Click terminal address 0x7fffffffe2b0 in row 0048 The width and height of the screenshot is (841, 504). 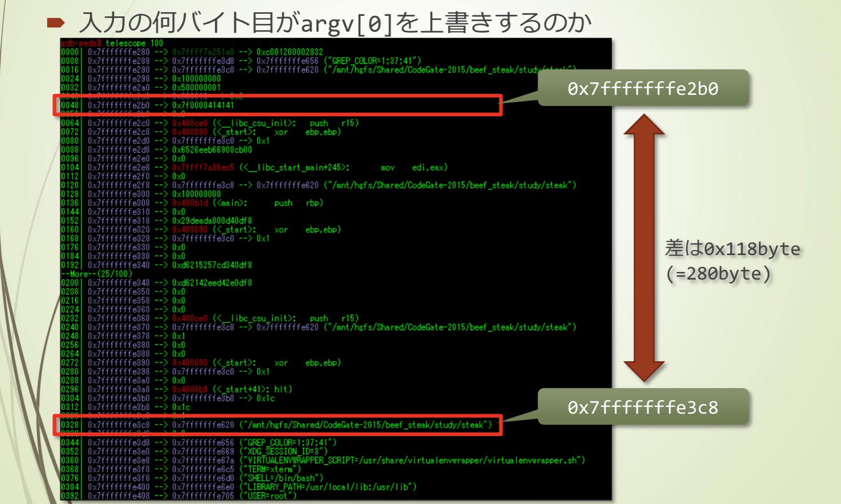[119, 106]
